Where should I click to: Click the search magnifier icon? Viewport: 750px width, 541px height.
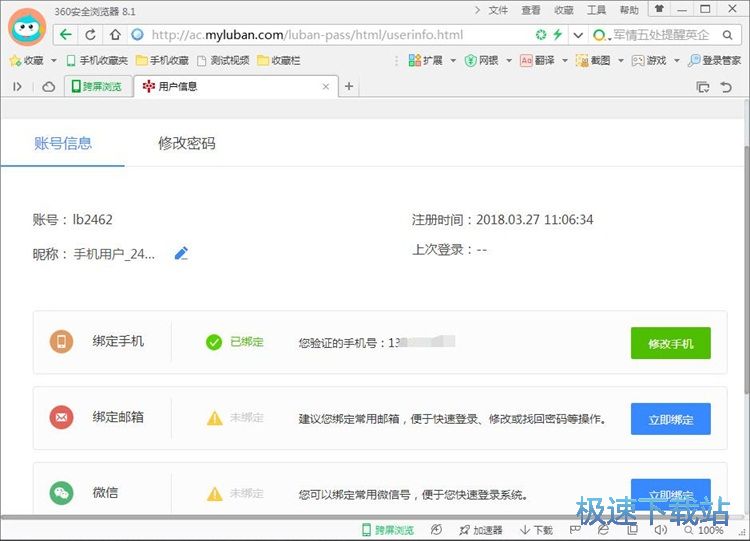click(728, 35)
